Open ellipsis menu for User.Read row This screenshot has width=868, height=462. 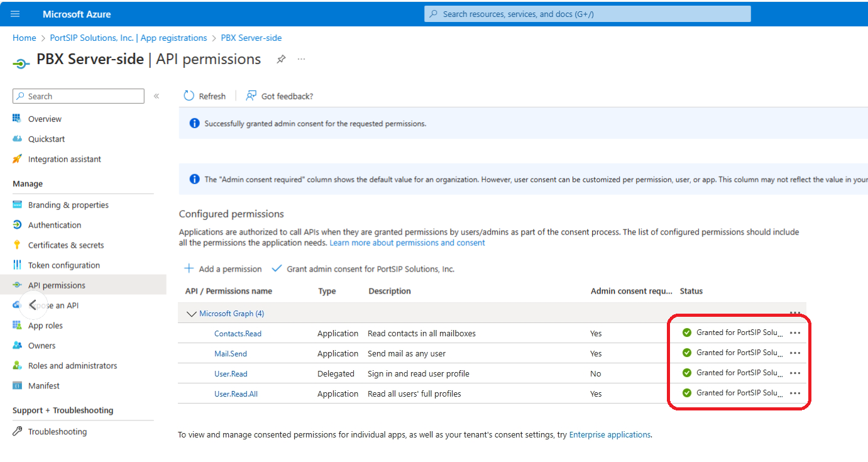(x=794, y=373)
